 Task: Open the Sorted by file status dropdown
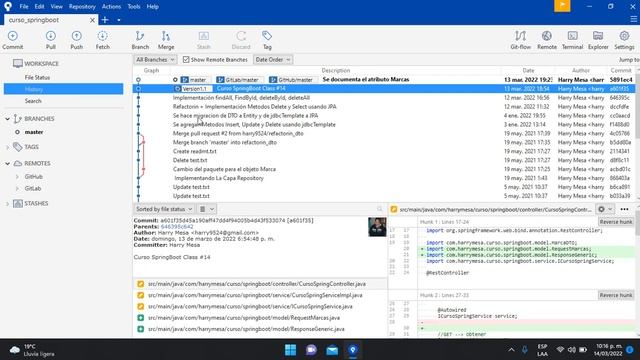(164, 209)
